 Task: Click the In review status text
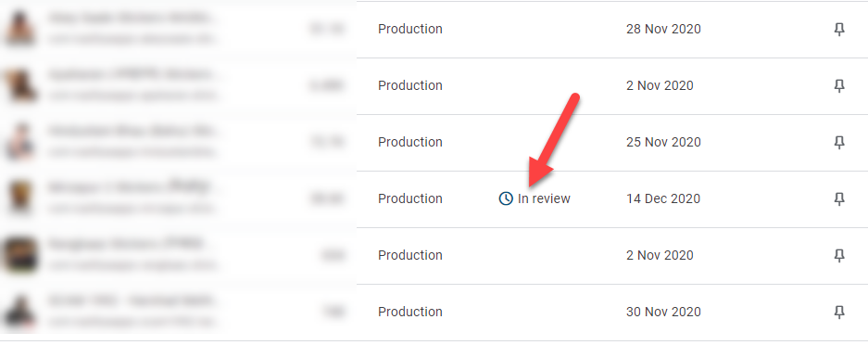(544, 198)
